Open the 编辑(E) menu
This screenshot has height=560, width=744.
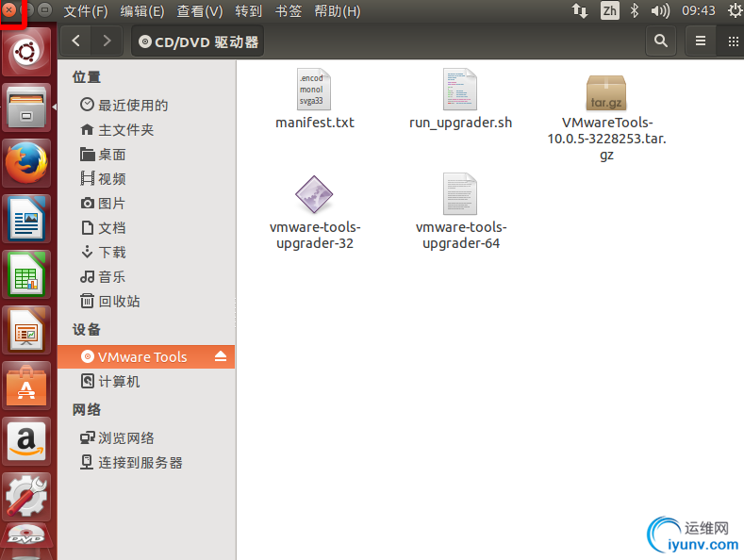click(x=142, y=10)
